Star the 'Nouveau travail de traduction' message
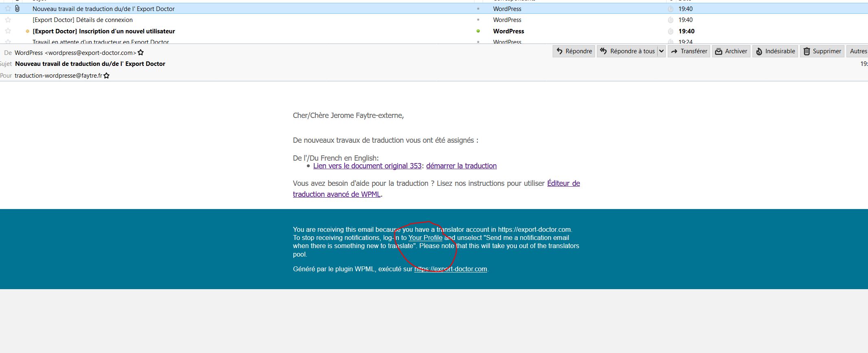The width and height of the screenshot is (868, 353). (x=8, y=9)
